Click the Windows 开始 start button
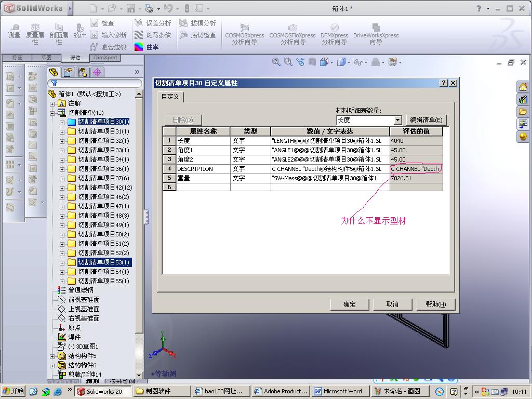Viewport: 532px width, 399px height. pos(13,391)
